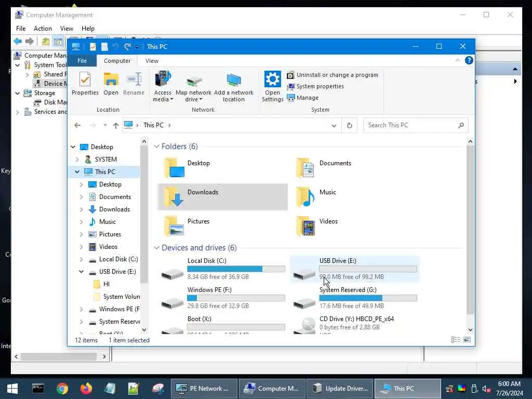Select SYSTEM in the navigation pane

pyautogui.click(x=105, y=159)
